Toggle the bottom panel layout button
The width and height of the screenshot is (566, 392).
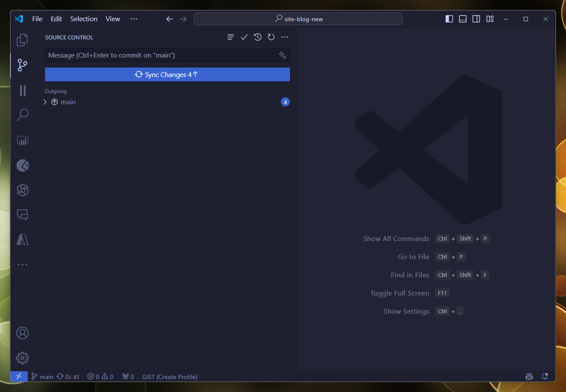click(463, 19)
